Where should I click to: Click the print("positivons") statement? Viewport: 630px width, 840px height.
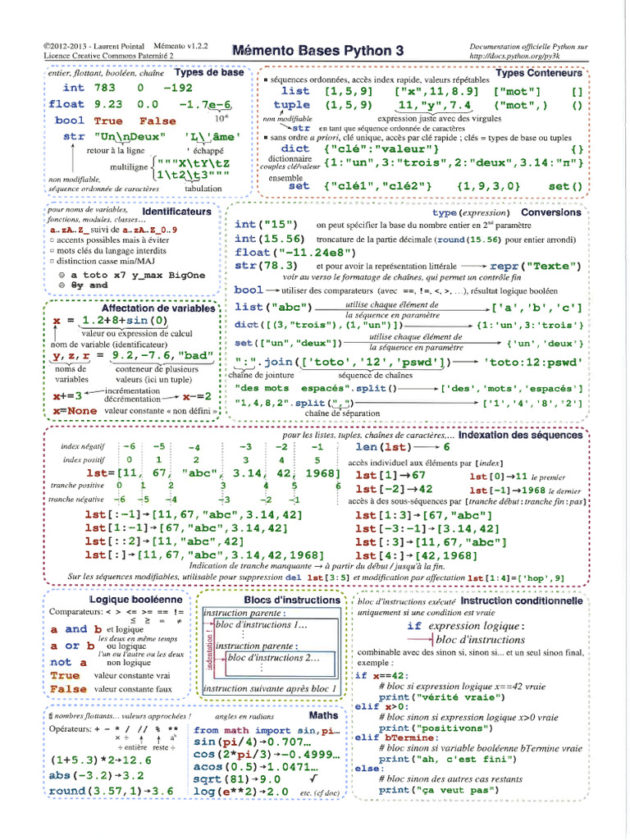436,728
